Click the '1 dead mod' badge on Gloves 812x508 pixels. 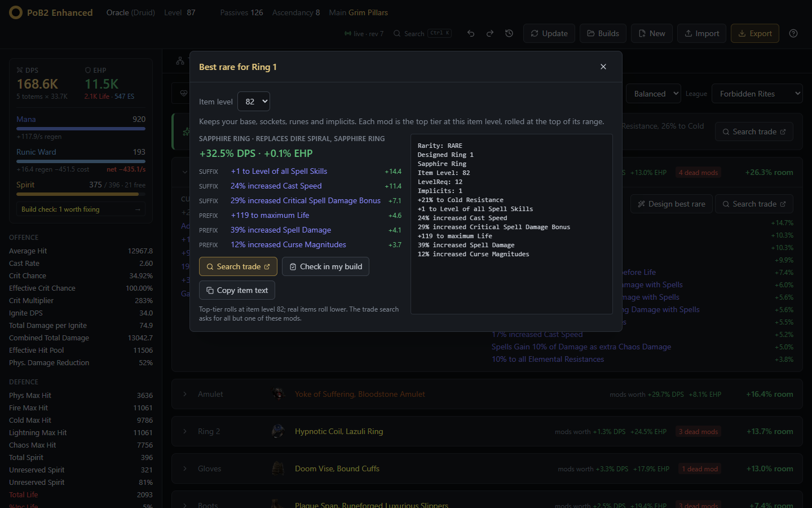(x=700, y=469)
